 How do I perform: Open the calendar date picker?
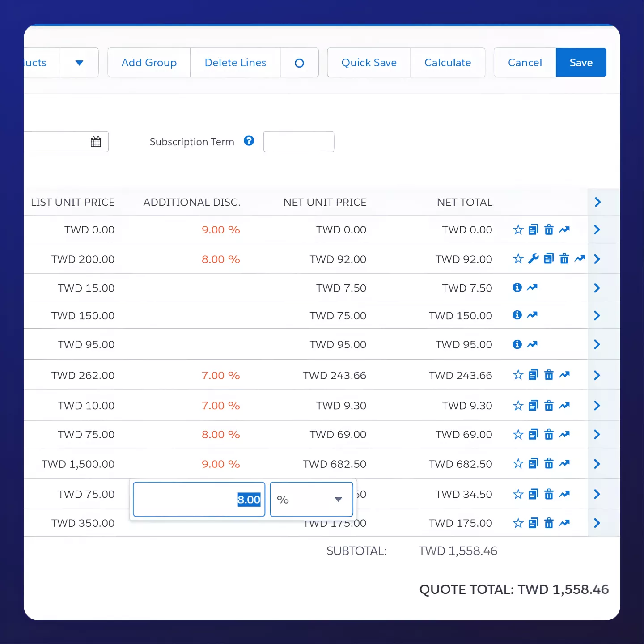coord(96,141)
